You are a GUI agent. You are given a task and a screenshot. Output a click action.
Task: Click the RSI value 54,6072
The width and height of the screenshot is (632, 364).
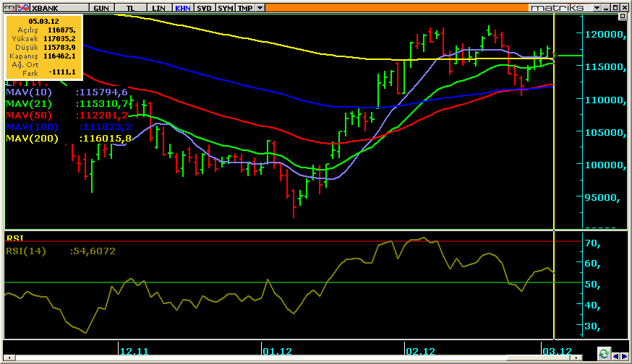[x=93, y=251]
